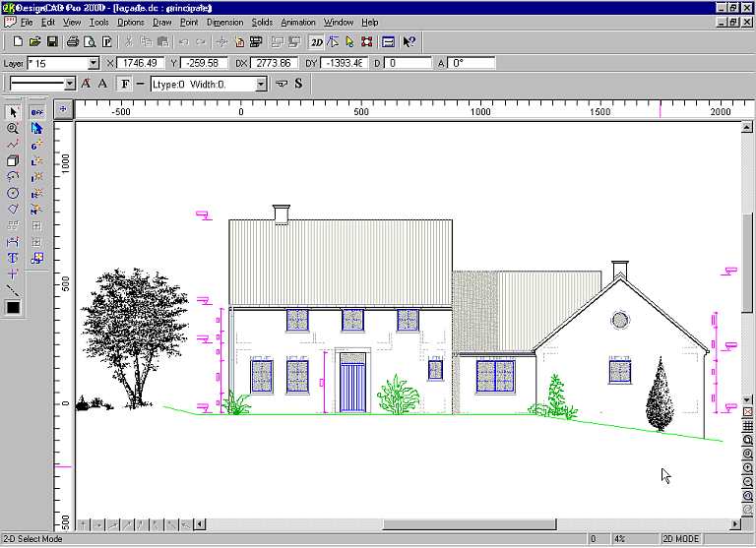The width and height of the screenshot is (756, 548).
Task: Open the line style dropdown
Action: 70,84
